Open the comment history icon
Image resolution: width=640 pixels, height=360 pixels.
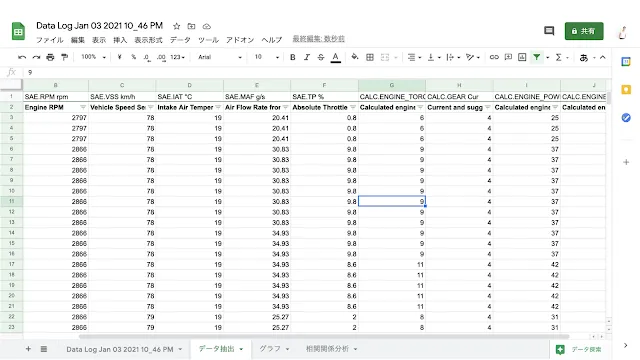pos(549,31)
